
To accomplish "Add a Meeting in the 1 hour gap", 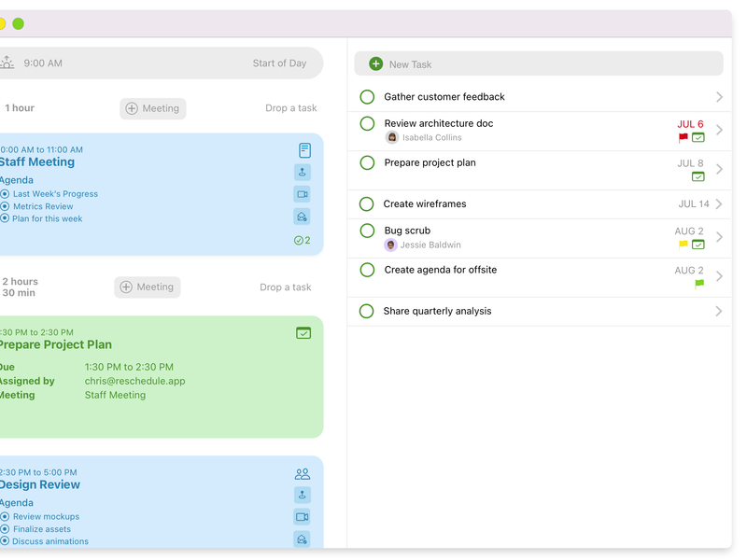I will (152, 108).
